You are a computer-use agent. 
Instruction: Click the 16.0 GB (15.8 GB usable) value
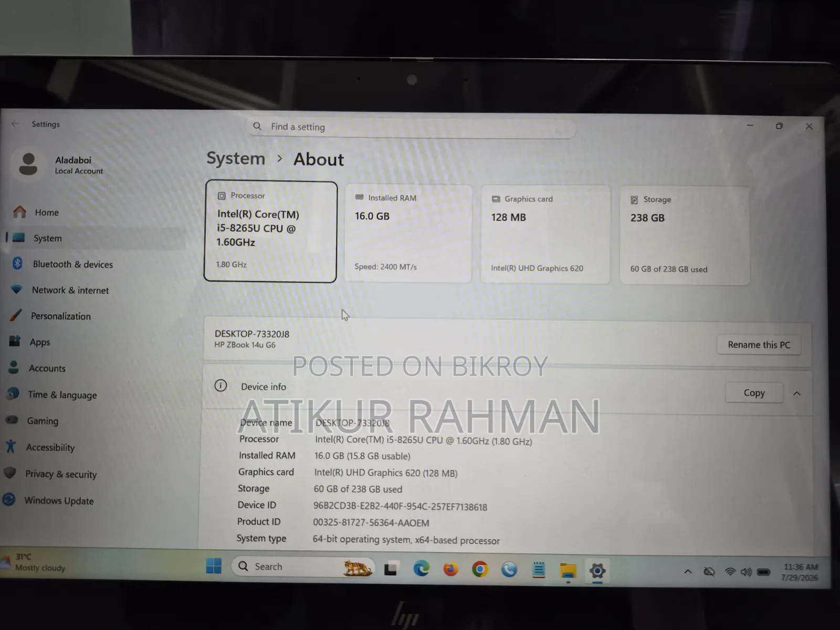[x=362, y=456]
